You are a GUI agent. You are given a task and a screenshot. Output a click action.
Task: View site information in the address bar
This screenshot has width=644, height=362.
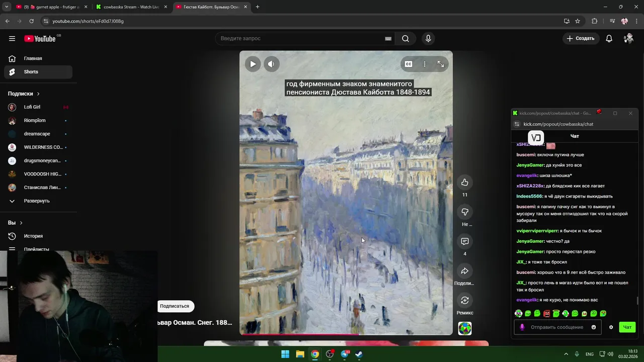click(46, 21)
